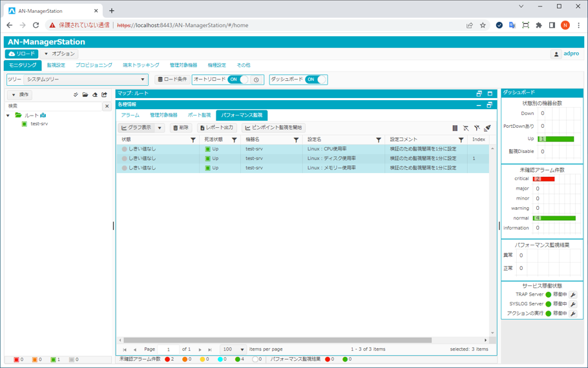Open the TRAP Server wrench settings
Viewport: 588px width, 368px height.
pos(572,295)
